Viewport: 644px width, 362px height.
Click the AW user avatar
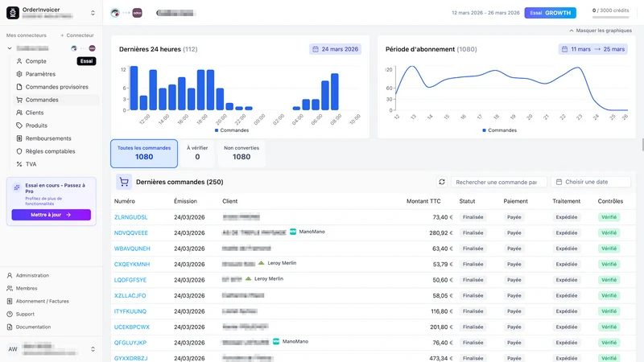13,349
